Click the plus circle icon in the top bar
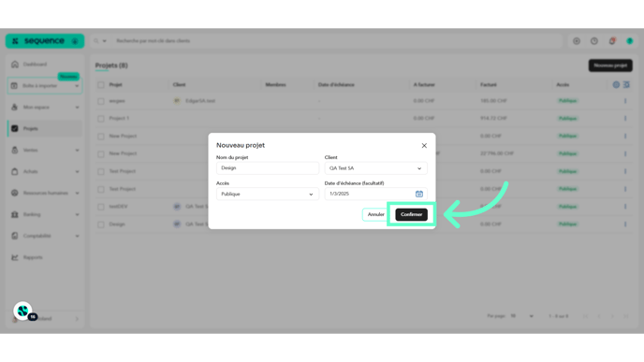644x362 pixels. [577, 41]
